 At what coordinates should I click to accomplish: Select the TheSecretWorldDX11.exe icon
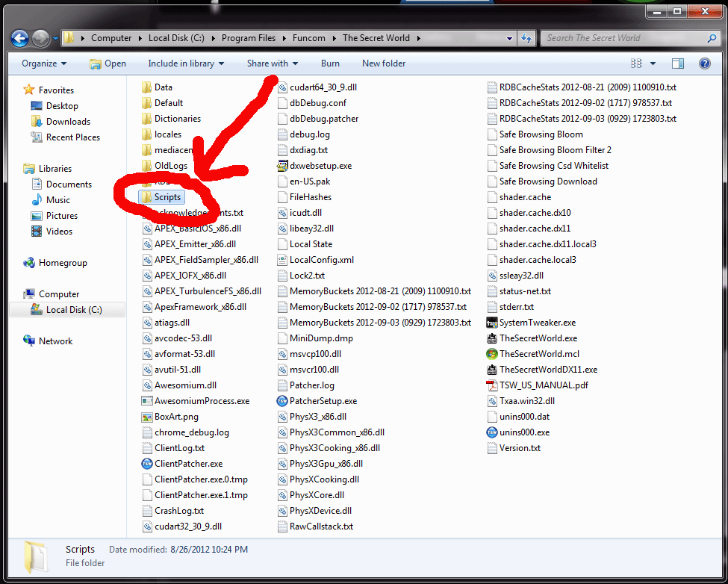491,370
